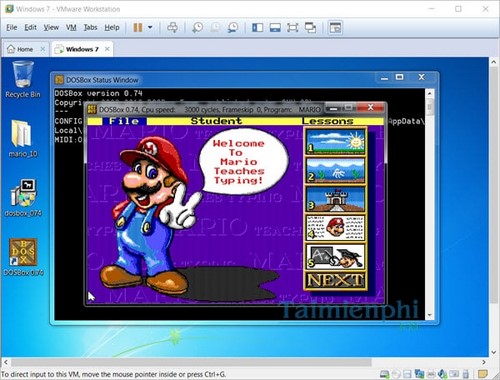Click the sound card status icon
This screenshot has width=500, height=380.
[442, 374]
